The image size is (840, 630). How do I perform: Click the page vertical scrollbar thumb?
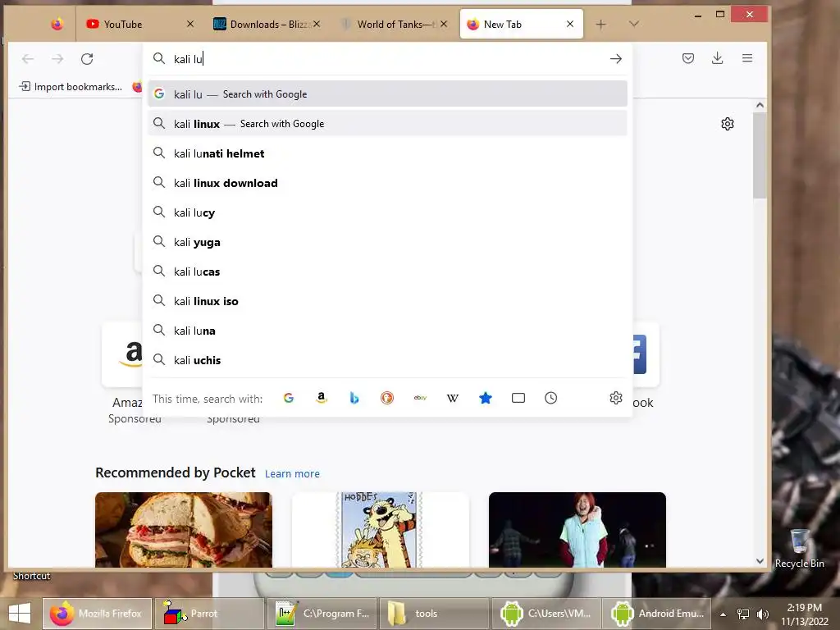coord(760,155)
